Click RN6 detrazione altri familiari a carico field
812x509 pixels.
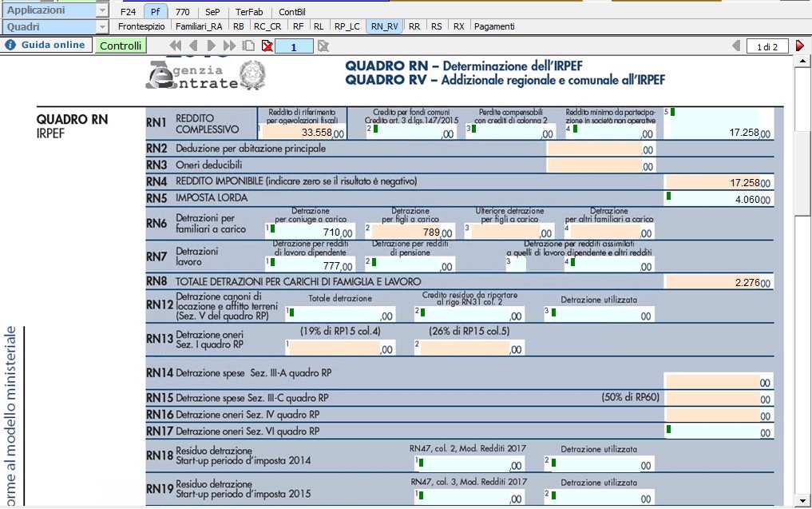(x=609, y=231)
